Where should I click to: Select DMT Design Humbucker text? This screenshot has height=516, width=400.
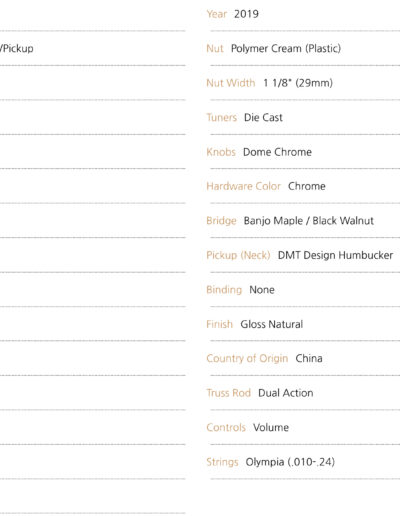point(335,255)
